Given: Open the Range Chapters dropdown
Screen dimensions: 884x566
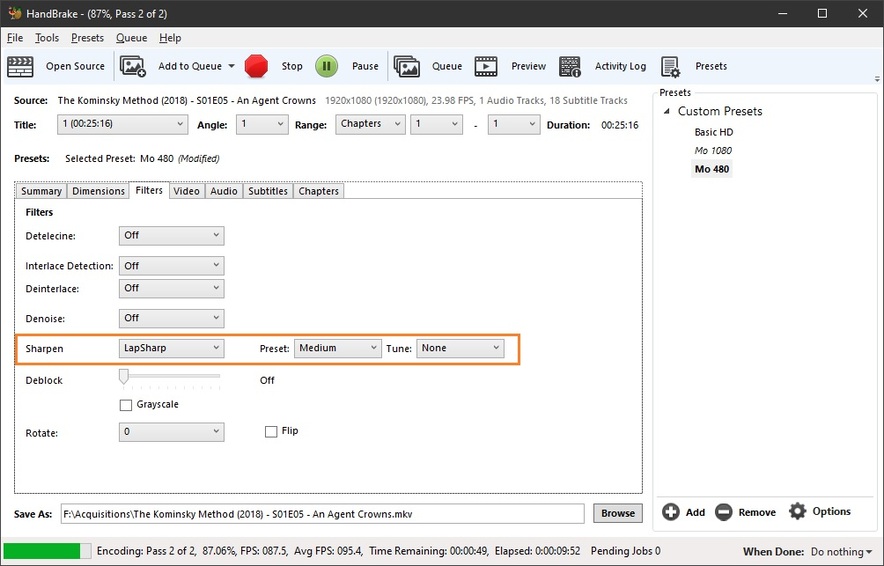Looking at the screenshot, I should click(x=370, y=124).
